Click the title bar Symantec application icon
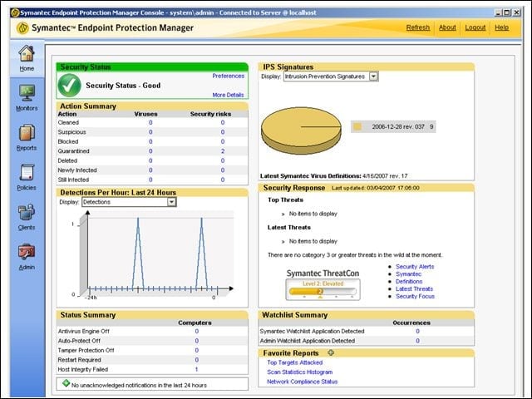This screenshot has height=399, width=532. tap(15, 13)
